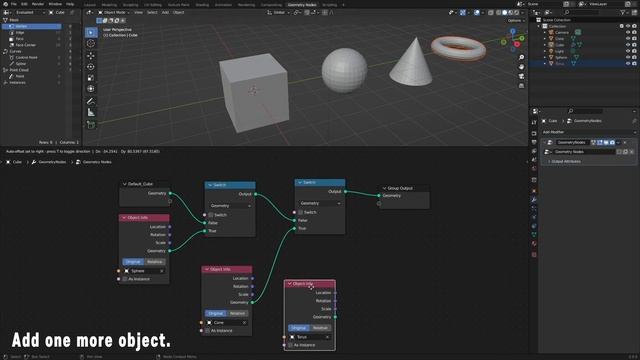
Task: Expand the Camera item in outliner
Action: (x=545, y=32)
